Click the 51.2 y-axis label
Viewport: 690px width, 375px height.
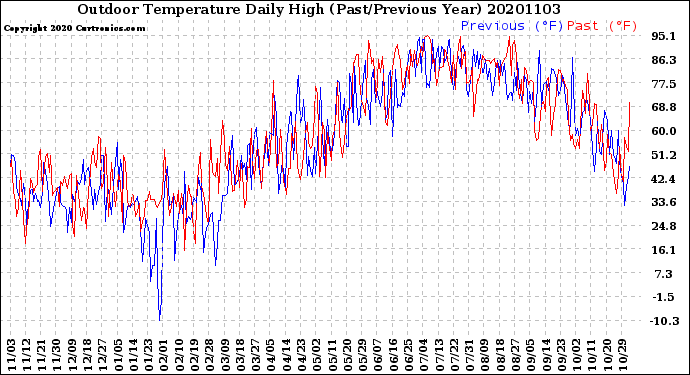tap(664, 155)
